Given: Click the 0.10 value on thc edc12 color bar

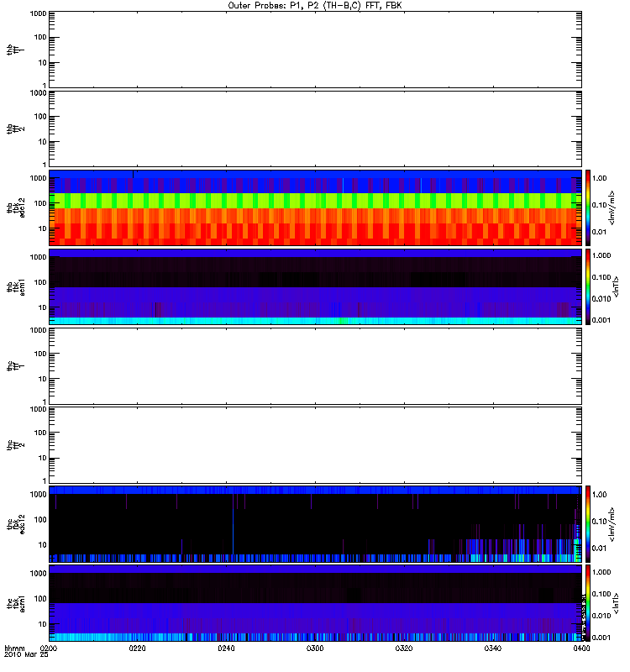Looking at the screenshot, I should coord(600,521).
